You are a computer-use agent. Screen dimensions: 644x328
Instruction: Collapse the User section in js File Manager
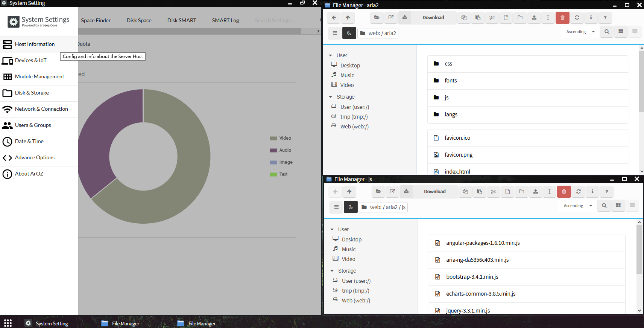click(x=332, y=230)
